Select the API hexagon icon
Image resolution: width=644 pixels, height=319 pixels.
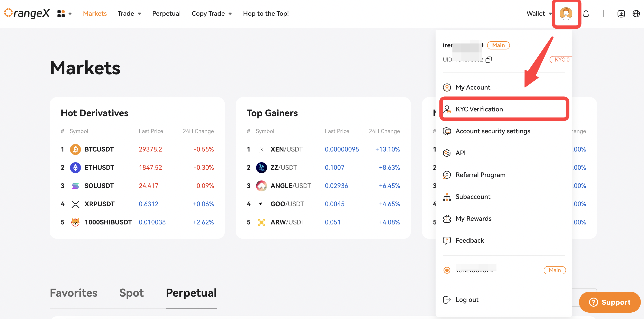pyautogui.click(x=447, y=153)
